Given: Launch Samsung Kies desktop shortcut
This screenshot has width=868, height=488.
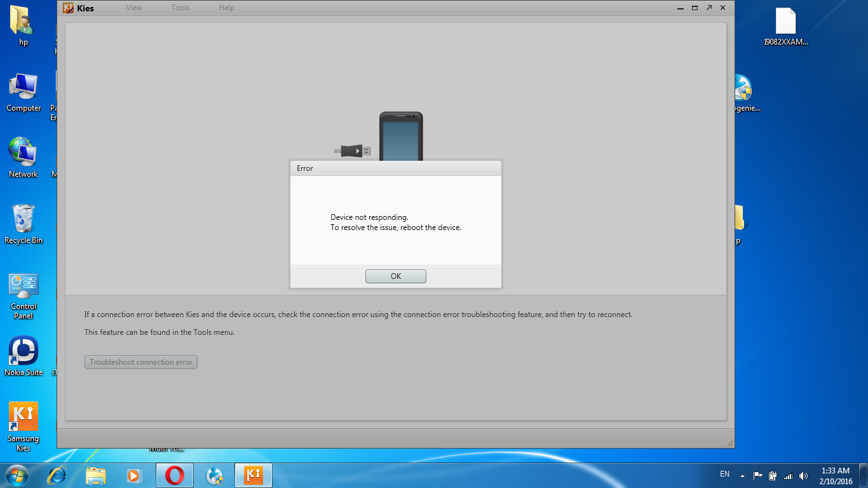Looking at the screenshot, I should [24, 426].
